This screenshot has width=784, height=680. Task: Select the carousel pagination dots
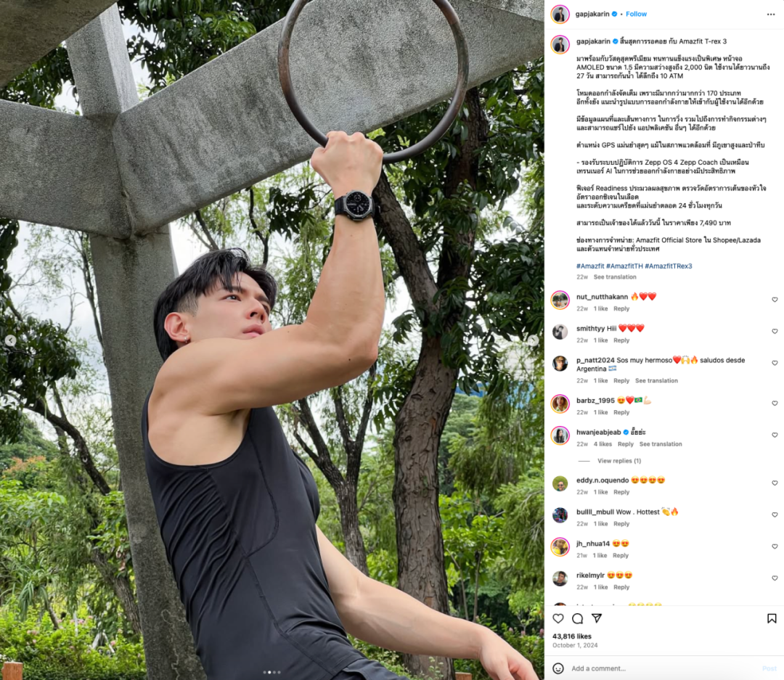(x=272, y=673)
